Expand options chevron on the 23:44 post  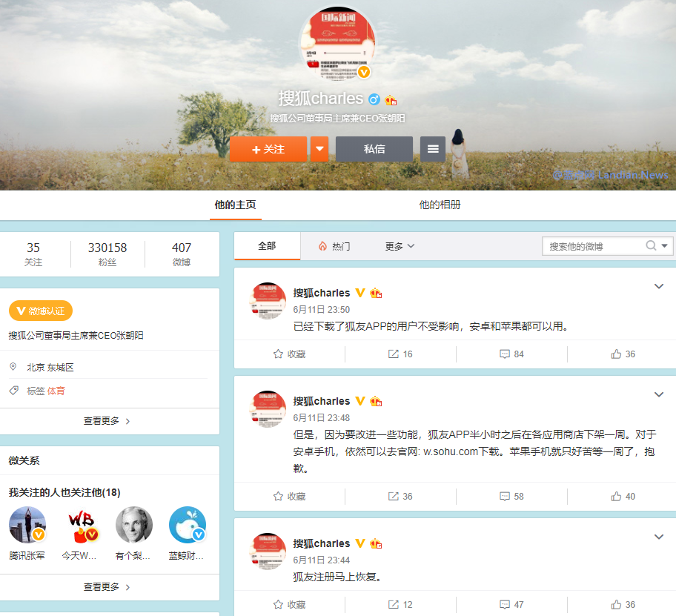659,537
